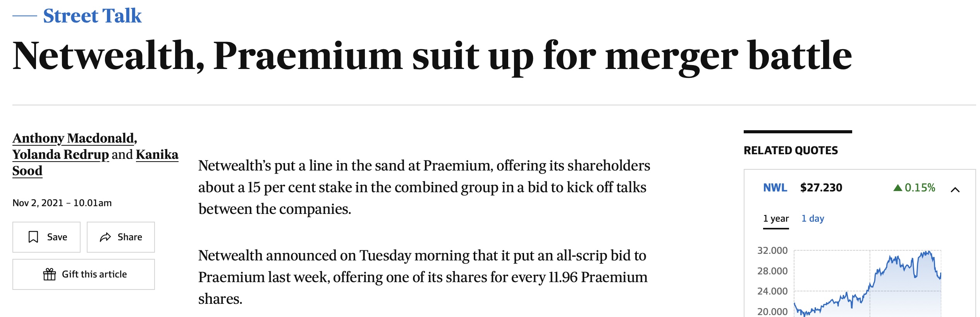980x317 pixels.
Task: Open the Street Talk section link
Action: pyautogui.click(x=92, y=16)
